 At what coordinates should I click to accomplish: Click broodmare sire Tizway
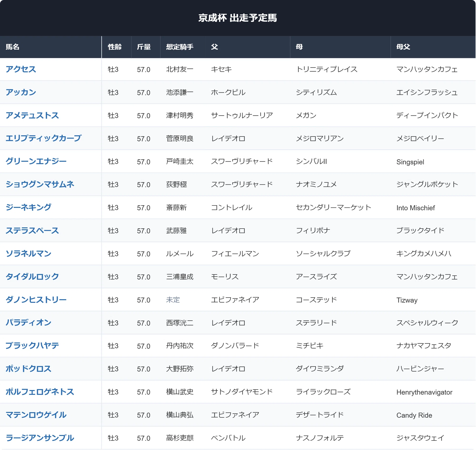coord(407,300)
